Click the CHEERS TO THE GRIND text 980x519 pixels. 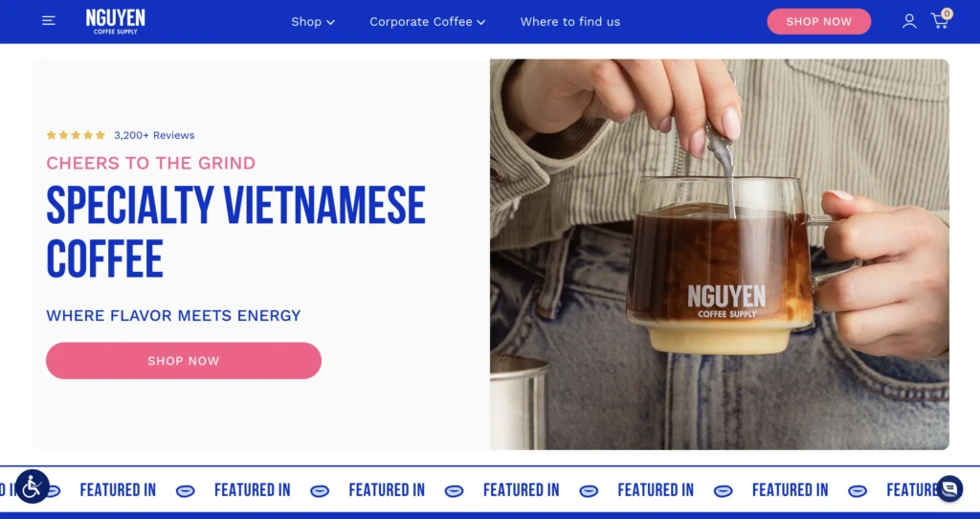pos(150,163)
